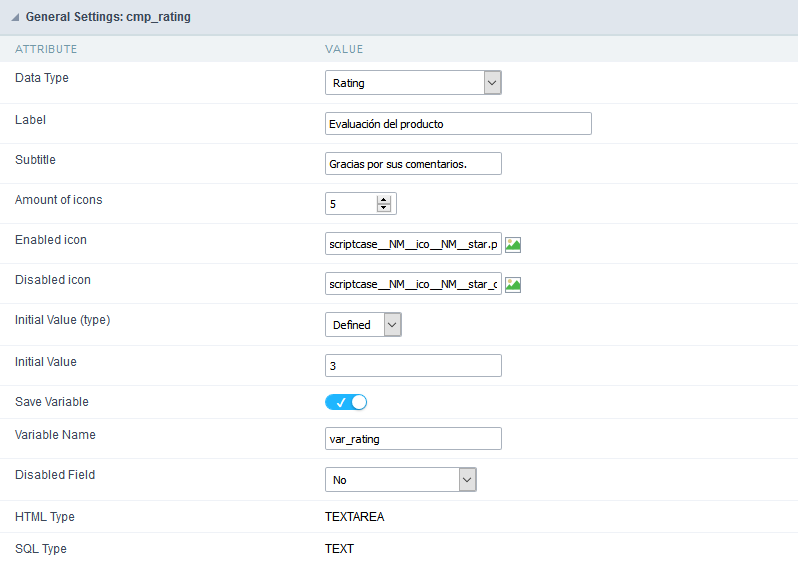Click the Amount of icons number field
Image resolution: width=798 pixels, height=564 pixels.
click(350, 204)
